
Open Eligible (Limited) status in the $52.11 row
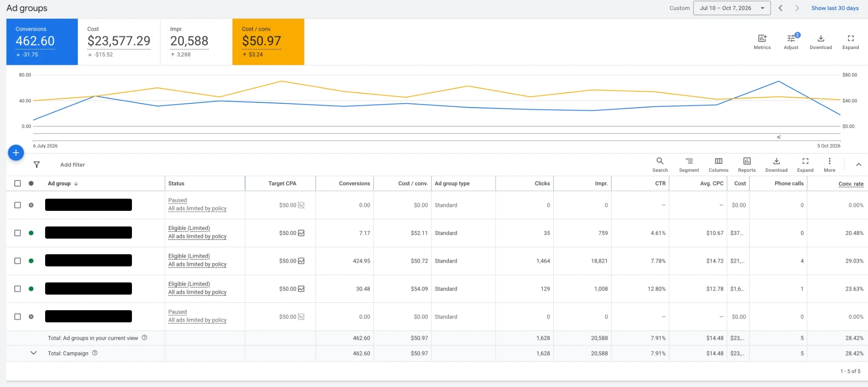click(189, 228)
